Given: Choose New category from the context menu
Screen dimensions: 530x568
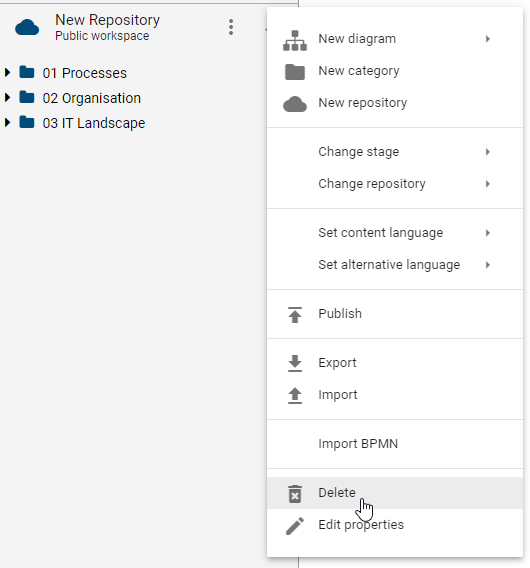Looking at the screenshot, I should [395, 71].
